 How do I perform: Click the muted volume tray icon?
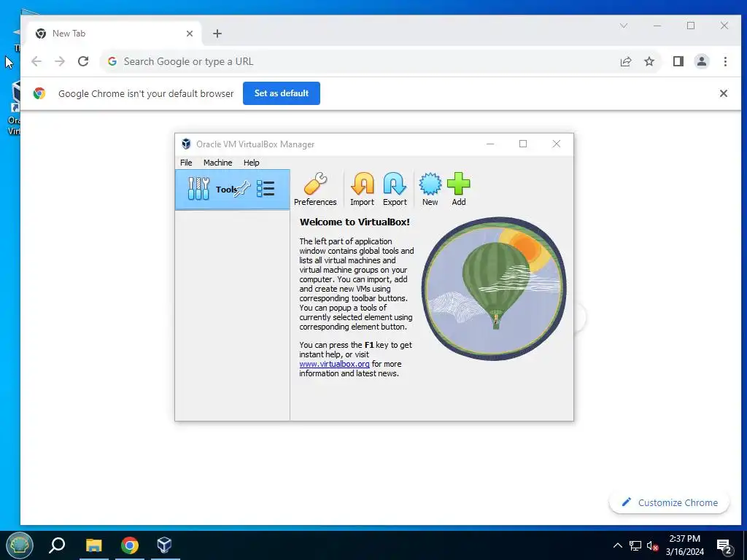(652, 545)
